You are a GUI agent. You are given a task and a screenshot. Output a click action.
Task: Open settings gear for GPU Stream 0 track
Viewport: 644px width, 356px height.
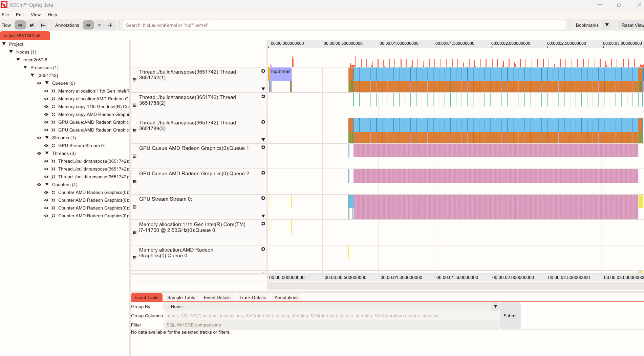click(x=263, y=198)
